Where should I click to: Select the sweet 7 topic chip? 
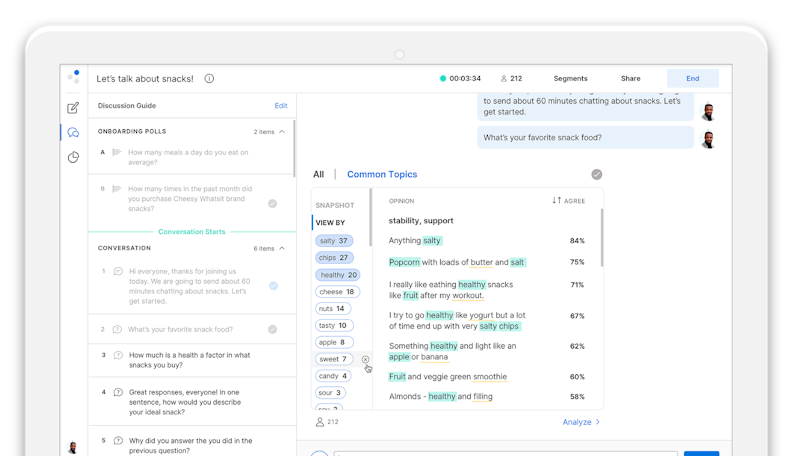[334, 359]
